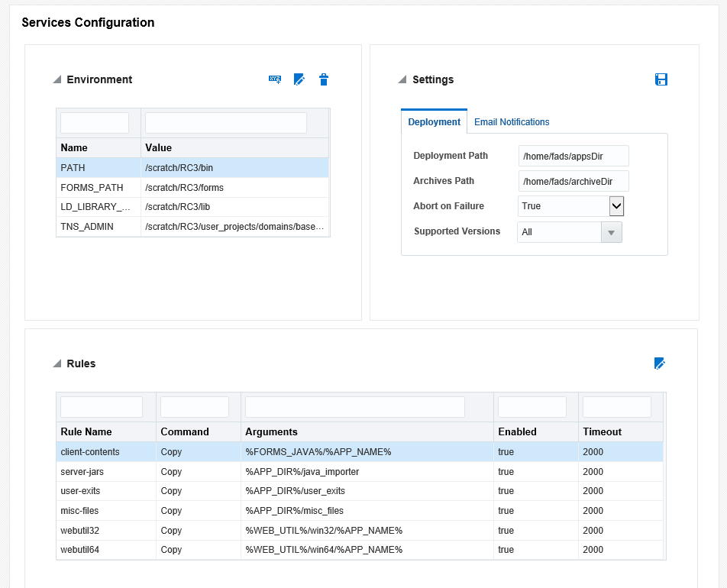Sort by Name column header
Image resolution: width=727 pixels, height=588 pixels.
pos(99,147)
